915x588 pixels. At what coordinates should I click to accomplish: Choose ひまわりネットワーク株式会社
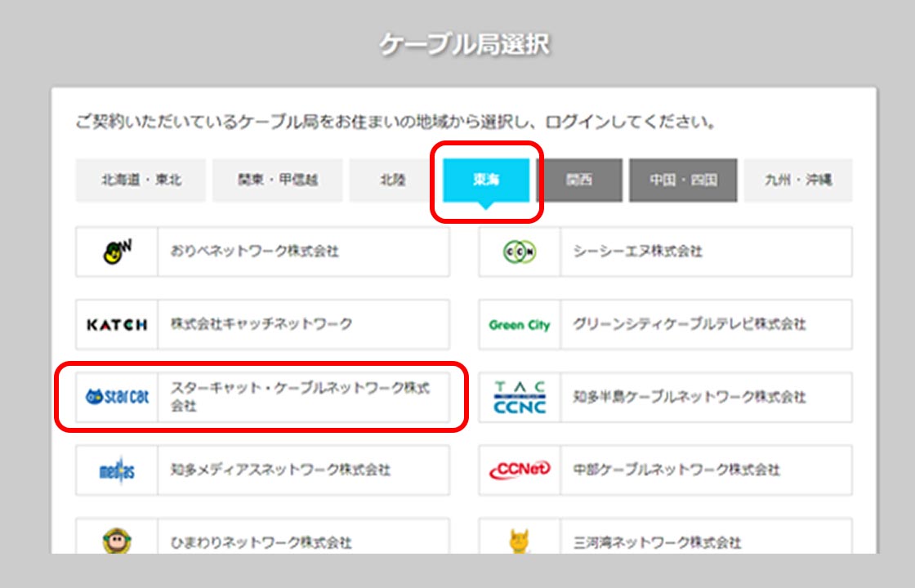(x=262, y=537)
